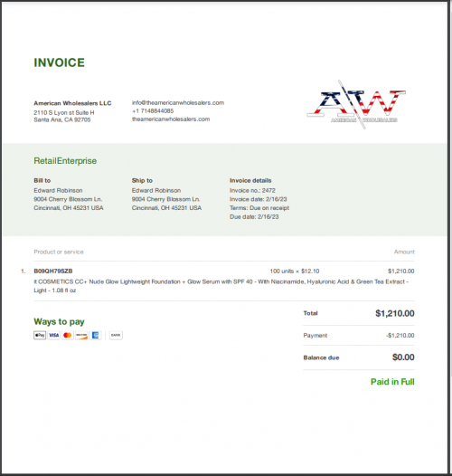
Task: Click the Amount column header
Action: [404, 252]
